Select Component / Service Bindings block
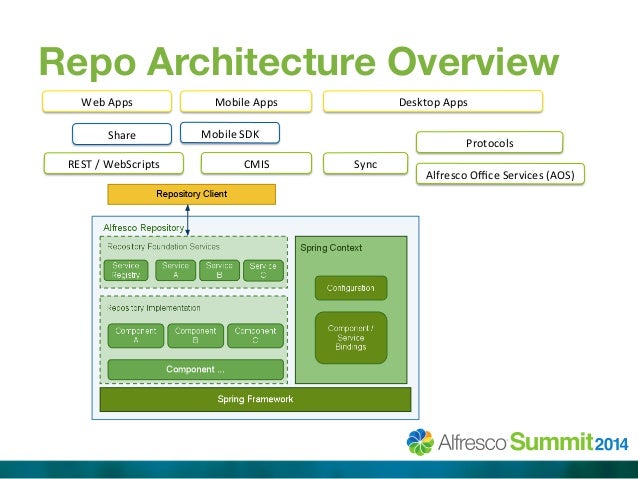The image size is (638, 479). [351, 338]
